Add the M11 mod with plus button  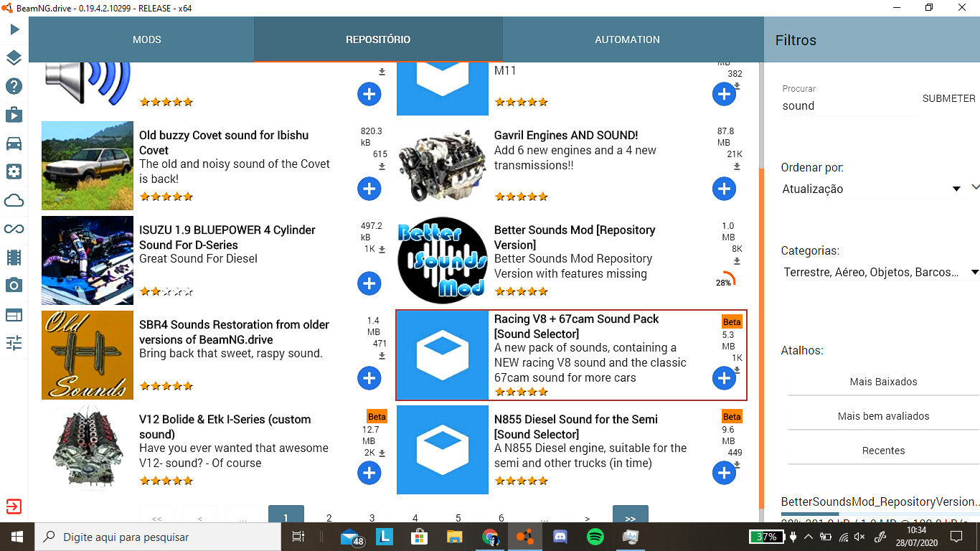pyautogui.click(x=724, y=94)
